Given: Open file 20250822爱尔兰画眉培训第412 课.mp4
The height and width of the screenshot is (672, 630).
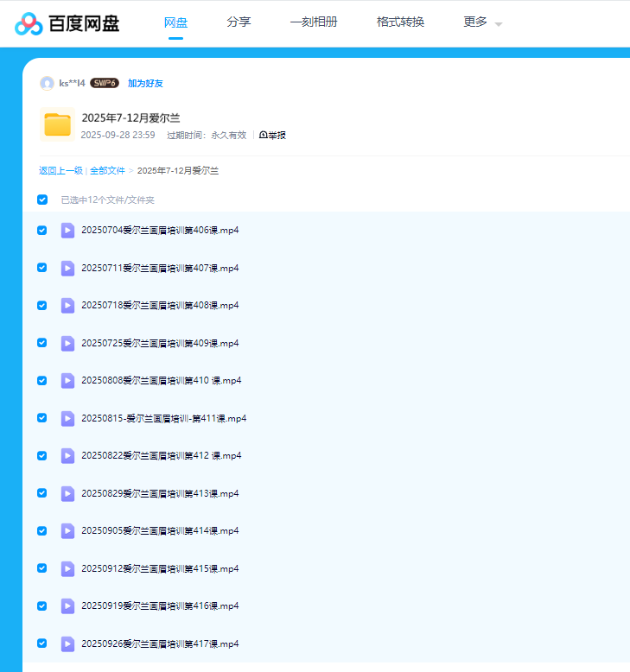Looking at the screenshot, I should point(162,455).
